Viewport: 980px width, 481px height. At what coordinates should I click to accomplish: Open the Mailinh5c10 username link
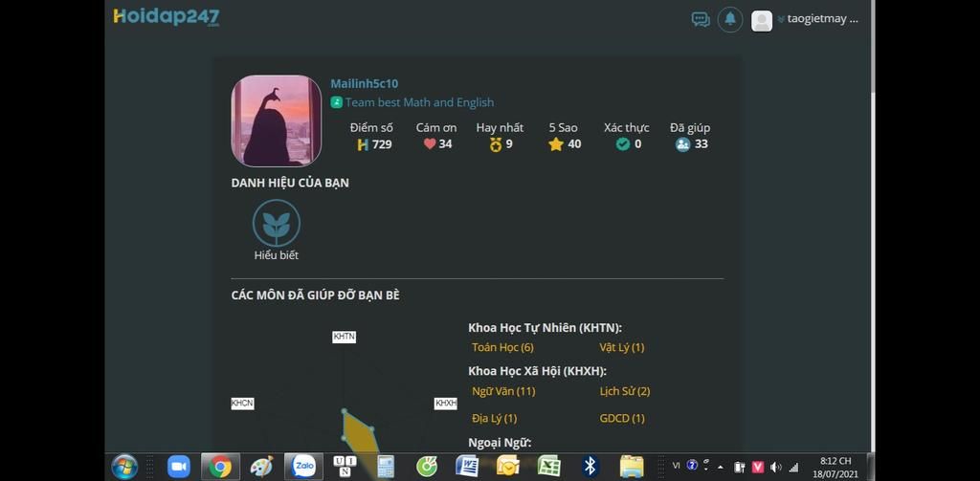[365, 84]
